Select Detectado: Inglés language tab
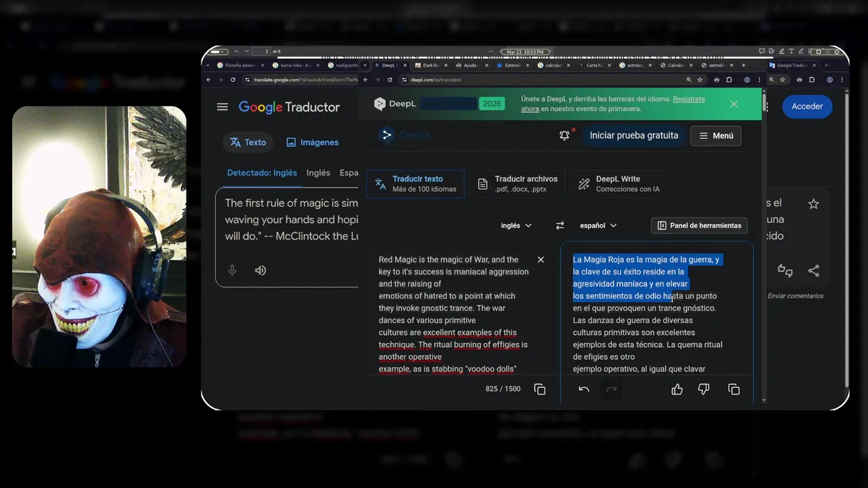Screen dimensions: 868x488 pos(262,173)
